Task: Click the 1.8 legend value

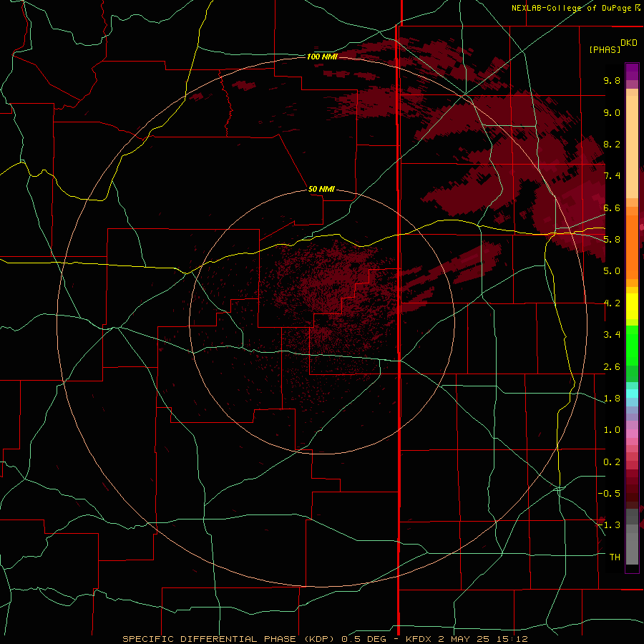Action: coord(612,399)
